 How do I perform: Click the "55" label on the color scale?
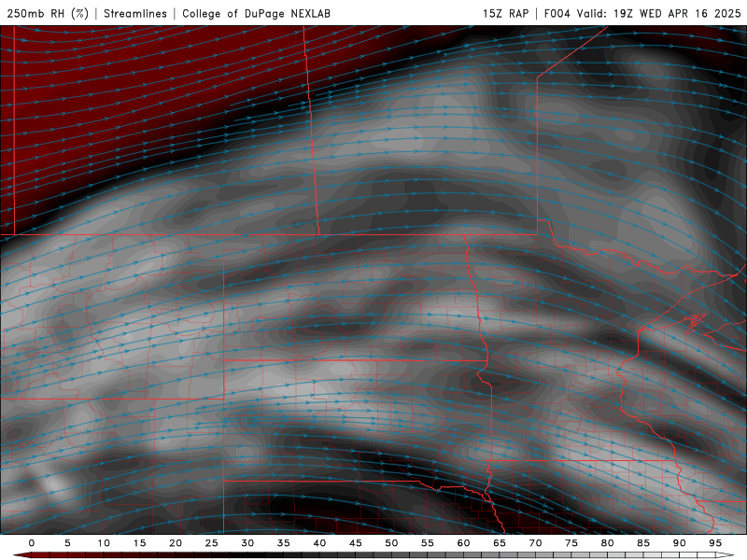click(428, 543)
